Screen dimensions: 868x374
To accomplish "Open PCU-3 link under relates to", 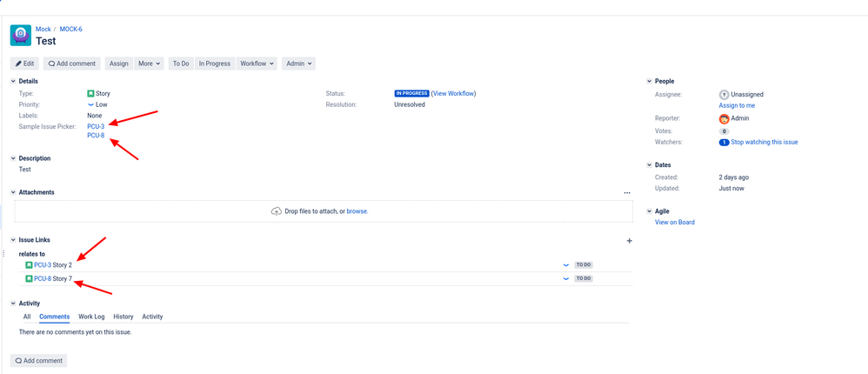I will 43,265.
